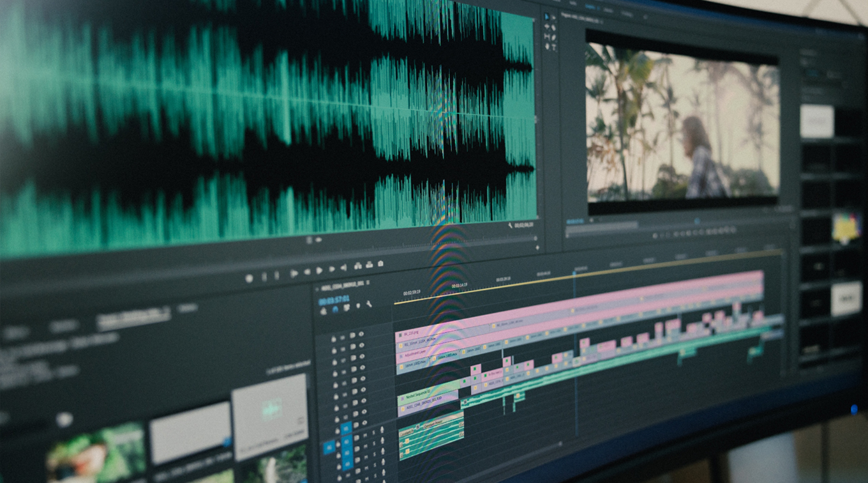Click the blue A1 source patch button

[x=329, y=447]
